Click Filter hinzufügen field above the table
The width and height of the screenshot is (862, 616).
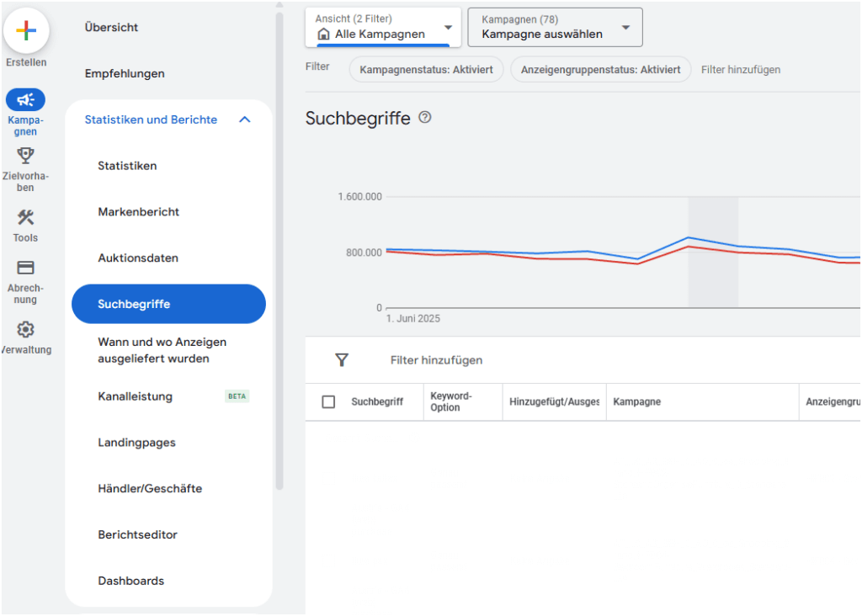coord(437,360)
